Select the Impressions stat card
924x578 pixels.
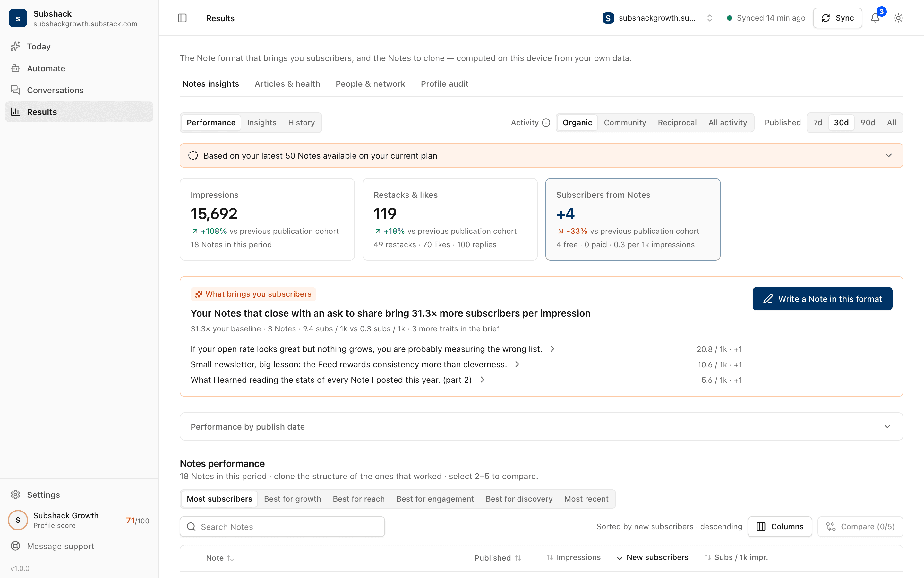click(267, 219)
